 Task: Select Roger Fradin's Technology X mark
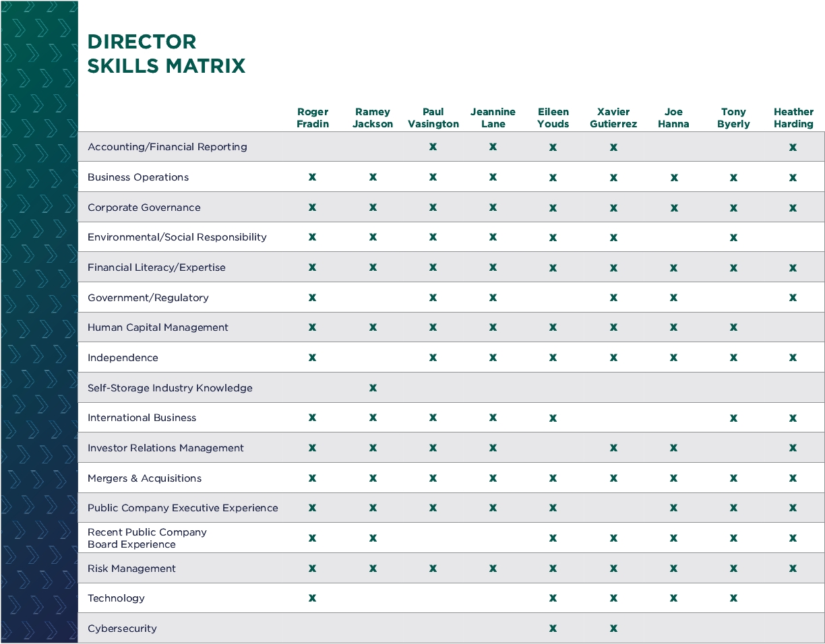(312, 598)
